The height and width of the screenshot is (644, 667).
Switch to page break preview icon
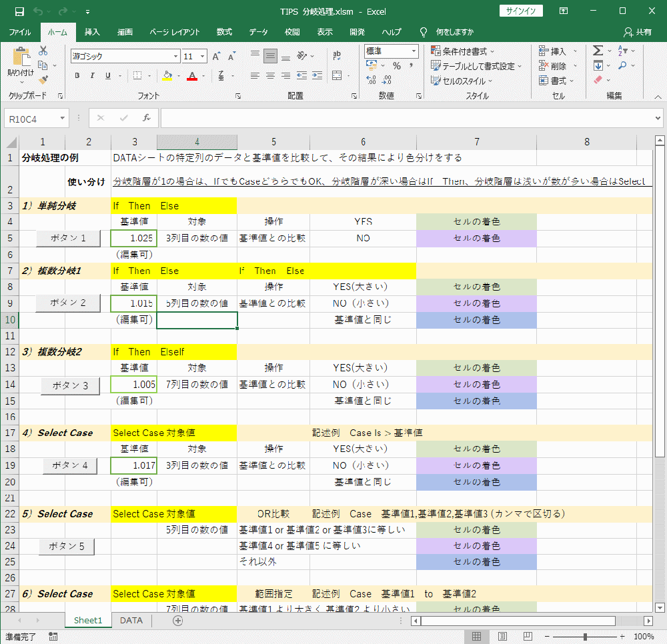528,637
